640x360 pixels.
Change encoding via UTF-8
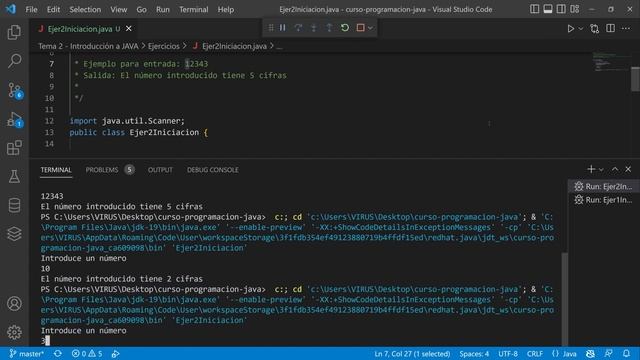(508, 354)
